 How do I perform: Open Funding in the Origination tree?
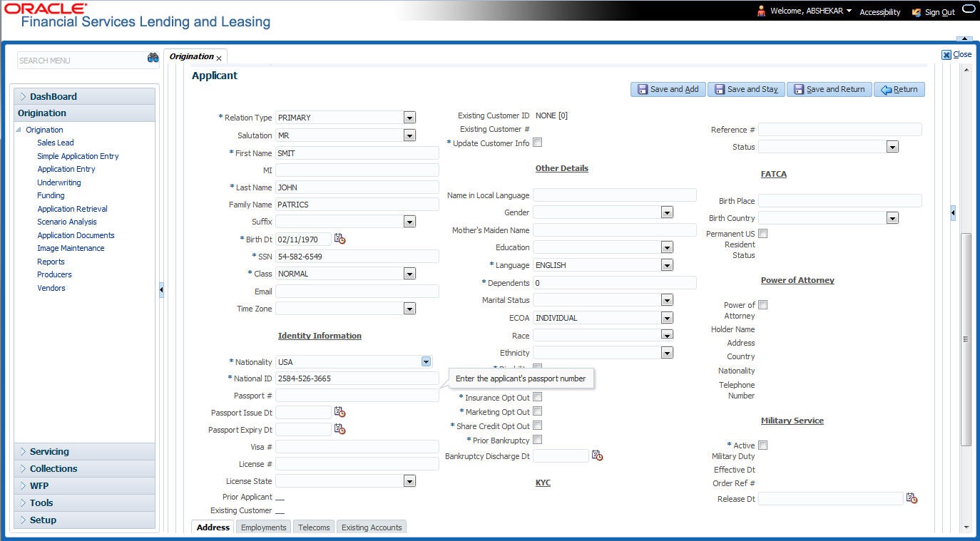point(51,195)
